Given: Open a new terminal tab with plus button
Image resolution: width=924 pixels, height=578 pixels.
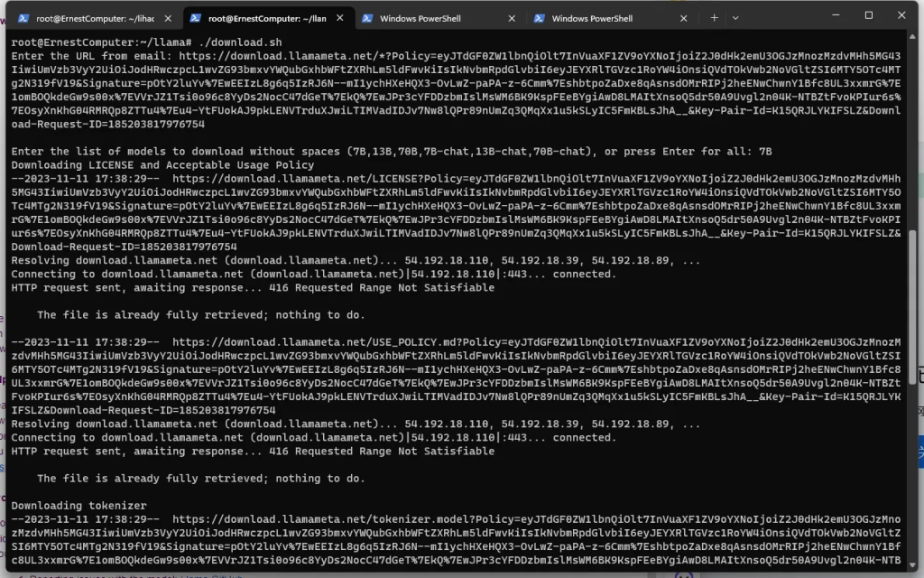Looking at the screenshot, I should (714, 17).
